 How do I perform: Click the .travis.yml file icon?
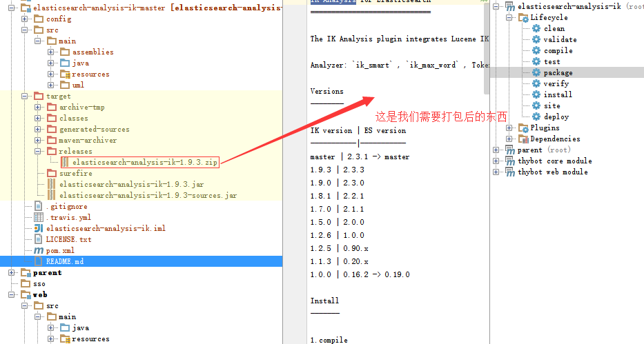point(39,217)
